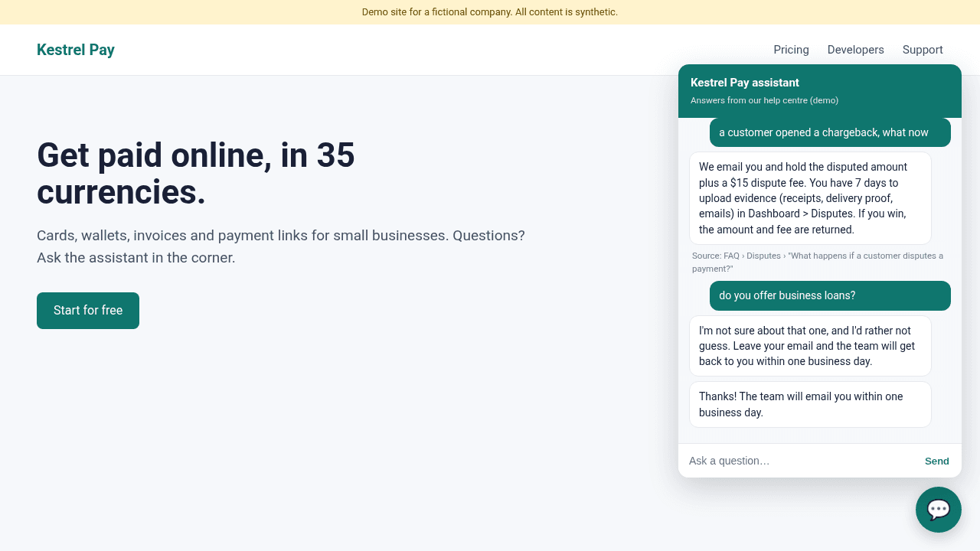Click the "do you offer business loans?" message
This screenshot has width=980, height=551.
click(x=830, y=295)
